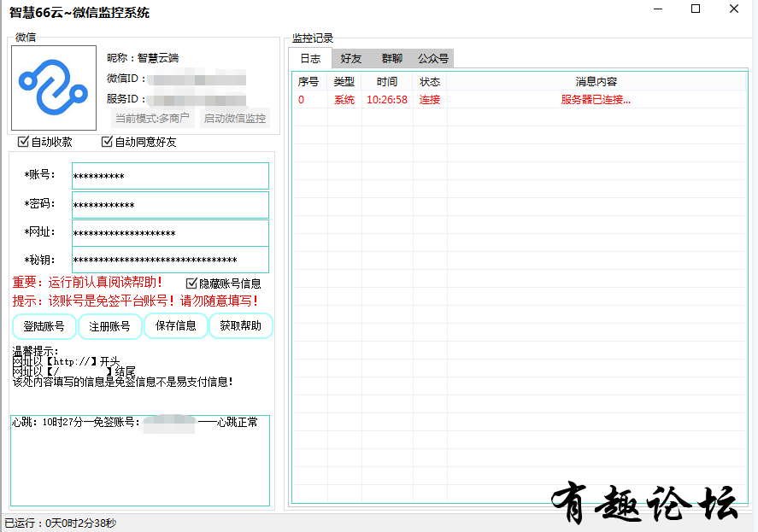Click the 序号 column header
758x532 pixels.
pos(308,82)
